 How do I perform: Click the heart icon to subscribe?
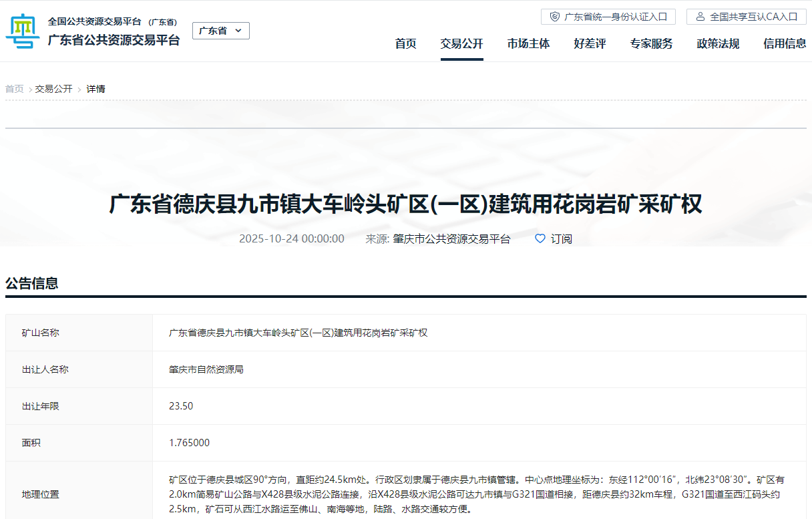540,238
